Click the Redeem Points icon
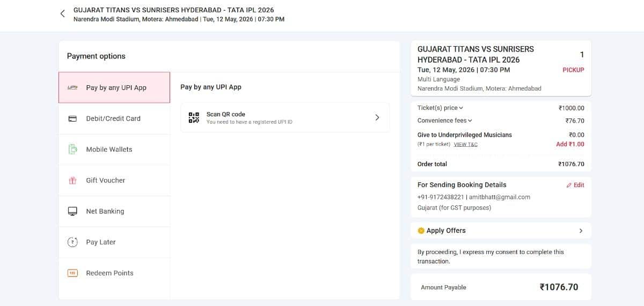This screenshot has height=306, width=644. (72, 273)
